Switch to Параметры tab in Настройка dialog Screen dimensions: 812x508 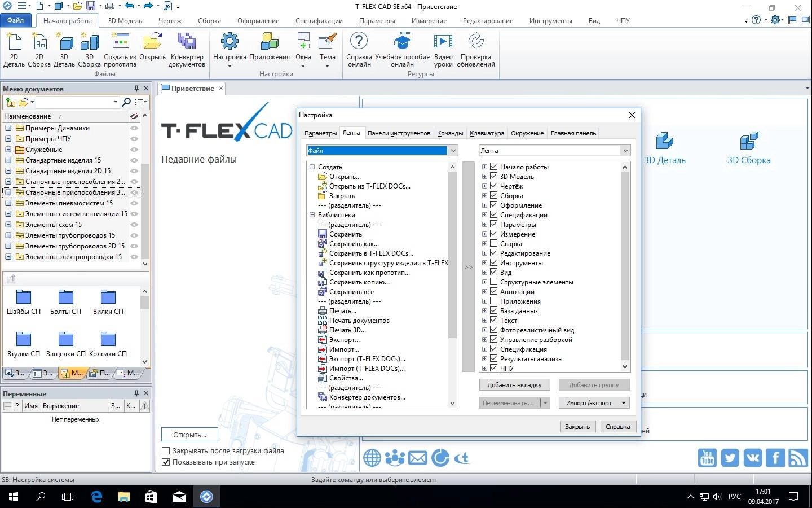coord(320,133)
